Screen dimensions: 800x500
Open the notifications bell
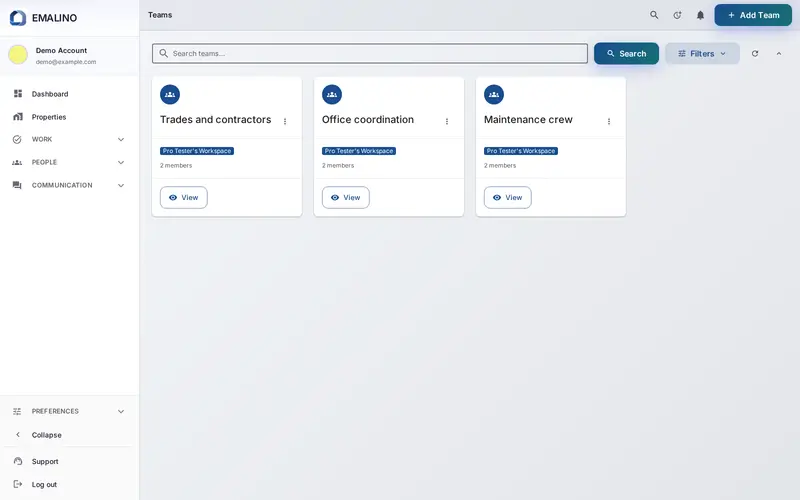pos(701,15)
